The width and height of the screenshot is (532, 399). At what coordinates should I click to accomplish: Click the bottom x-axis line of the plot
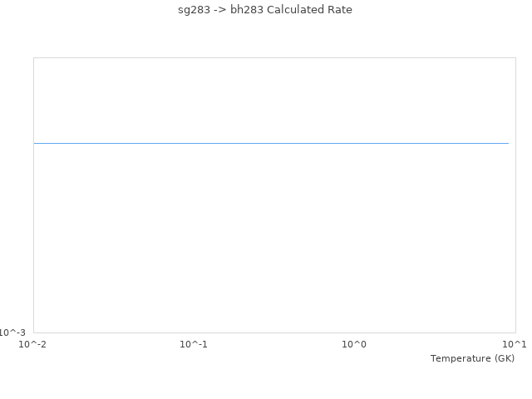tap(274, 332)
